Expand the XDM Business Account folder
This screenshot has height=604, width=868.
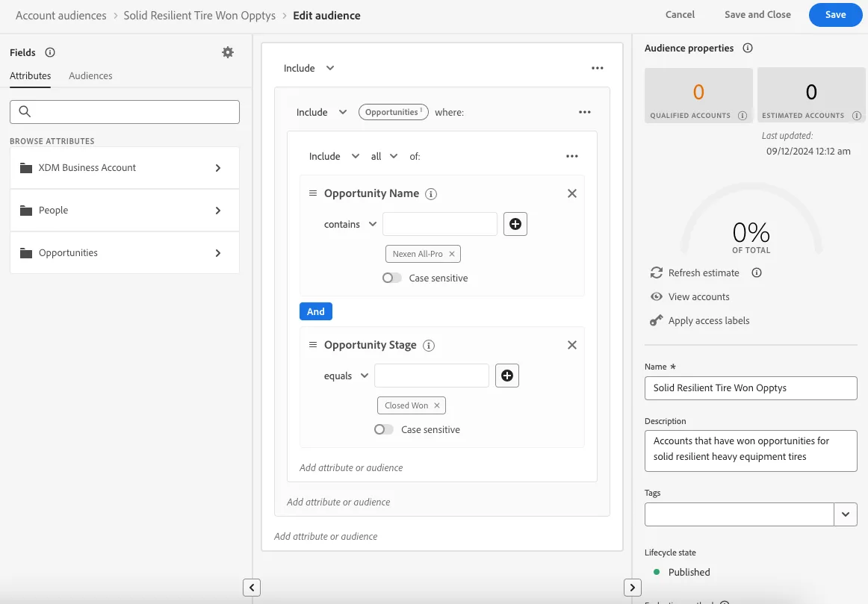pos(125,167)
